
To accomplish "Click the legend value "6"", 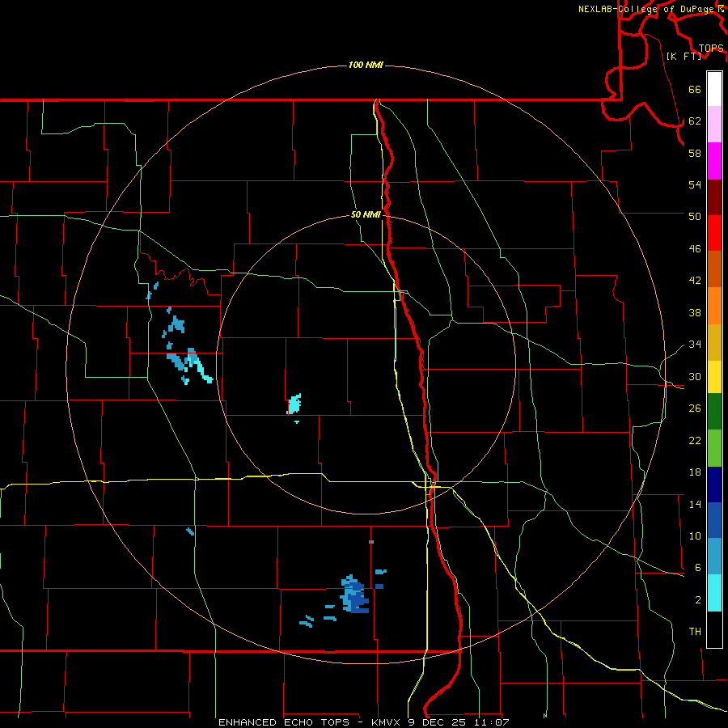I will tap(697, 568).
